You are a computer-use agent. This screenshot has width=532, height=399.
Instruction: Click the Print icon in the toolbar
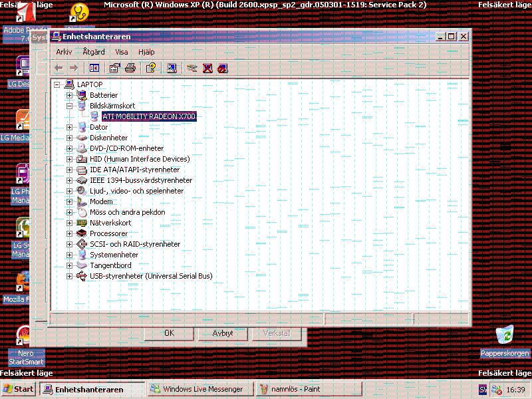click(130, 68)
